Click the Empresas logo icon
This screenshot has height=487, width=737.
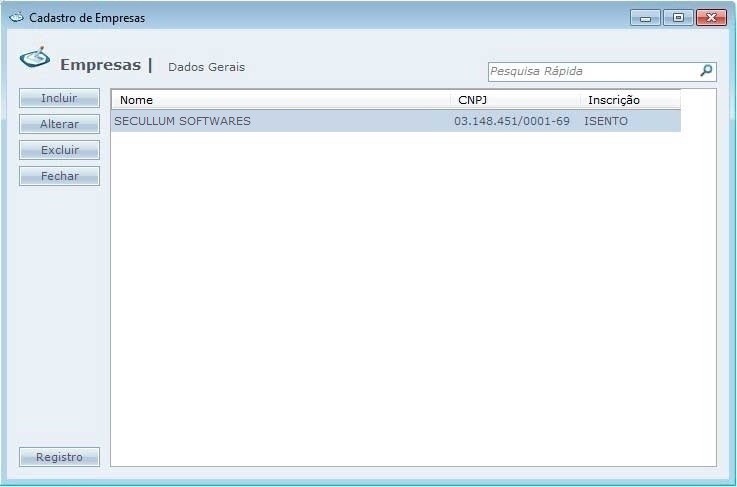pos(34,60)
